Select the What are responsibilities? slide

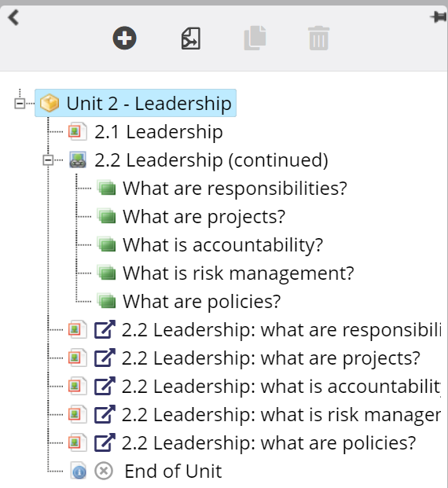pyautogui.click(x=235, y=189)
